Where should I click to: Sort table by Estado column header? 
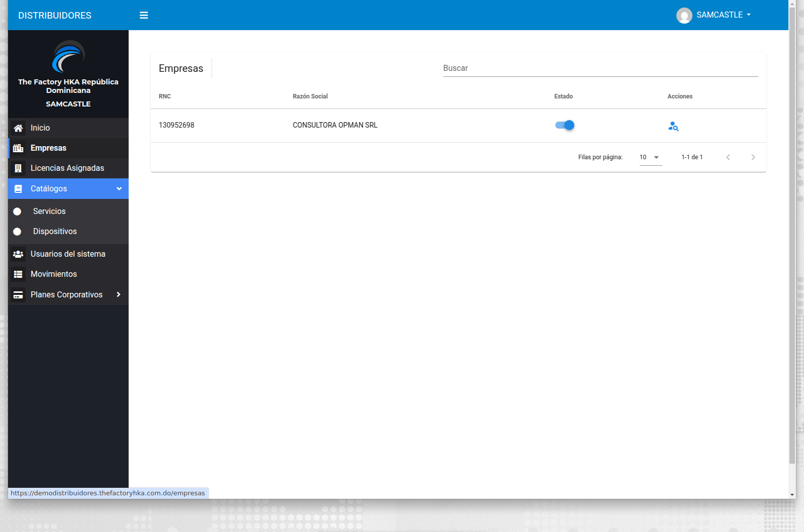[563, 96]
